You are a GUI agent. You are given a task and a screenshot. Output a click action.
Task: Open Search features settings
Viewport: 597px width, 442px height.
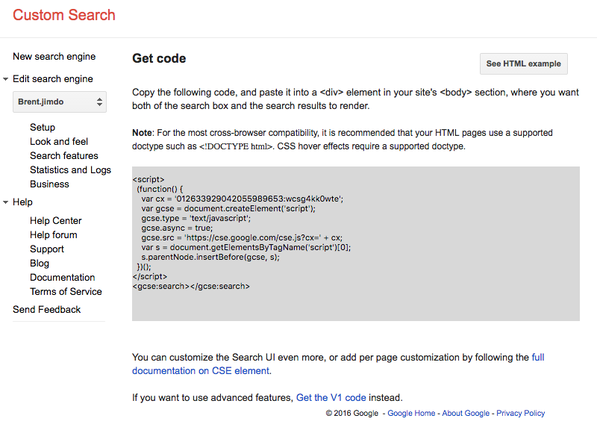coord(64,155)
